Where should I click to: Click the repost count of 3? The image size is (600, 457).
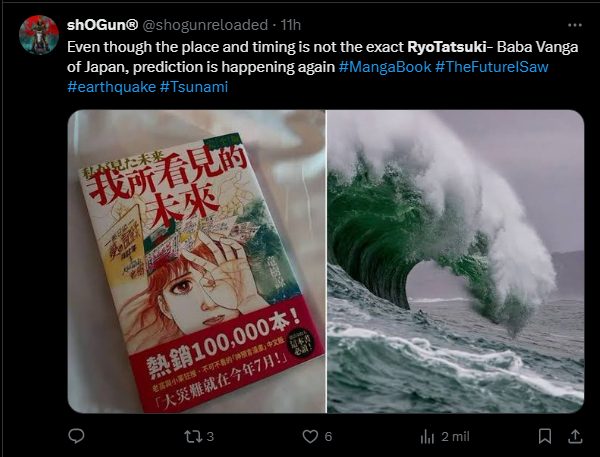coord(210,437)
